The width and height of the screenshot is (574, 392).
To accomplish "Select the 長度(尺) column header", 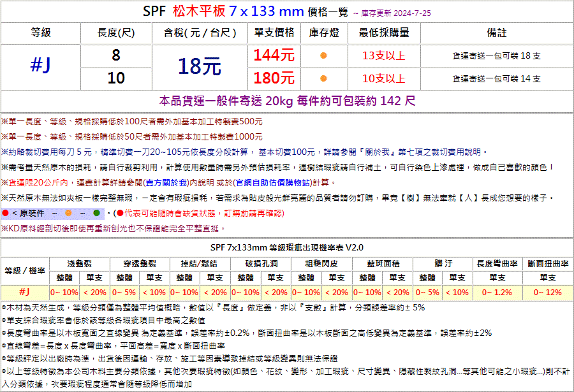I will (116, 33).
